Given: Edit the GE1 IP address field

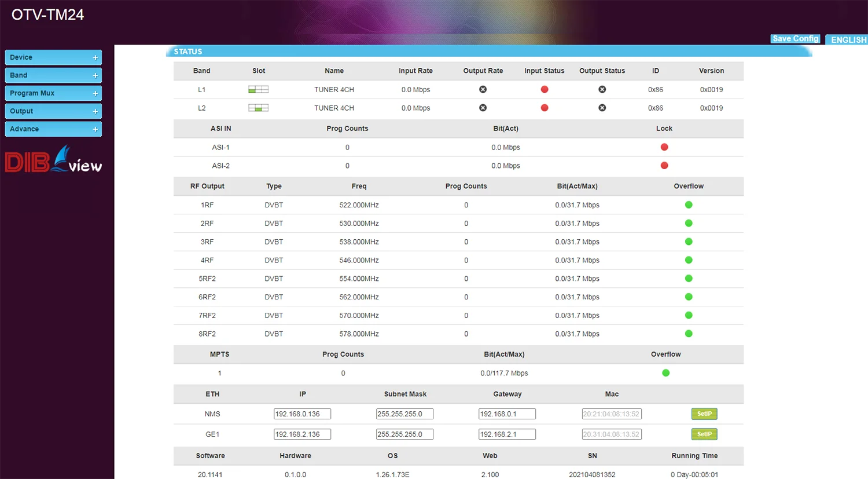Looking at the screenshot, I should 302,434.
